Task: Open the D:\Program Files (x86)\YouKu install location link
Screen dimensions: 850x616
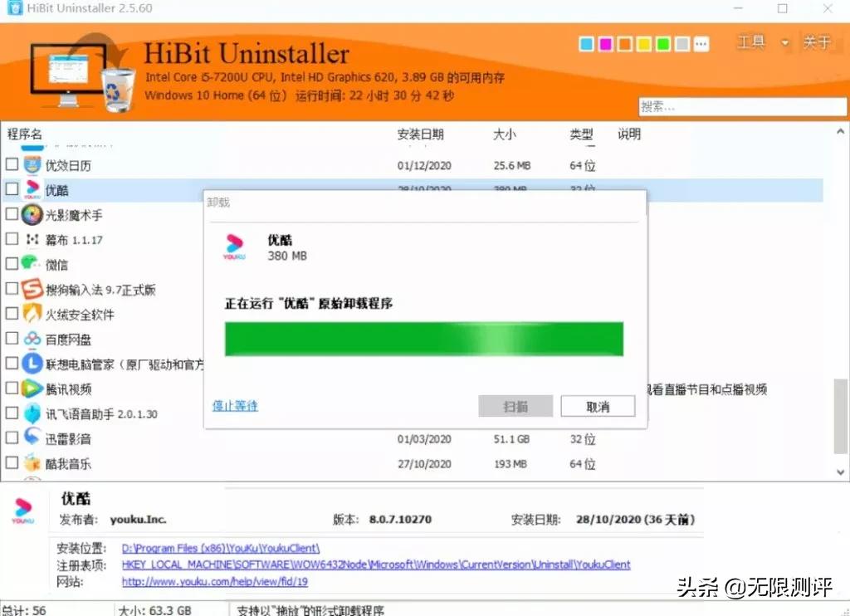Action: pyautogui.click(x=221, y=548)
